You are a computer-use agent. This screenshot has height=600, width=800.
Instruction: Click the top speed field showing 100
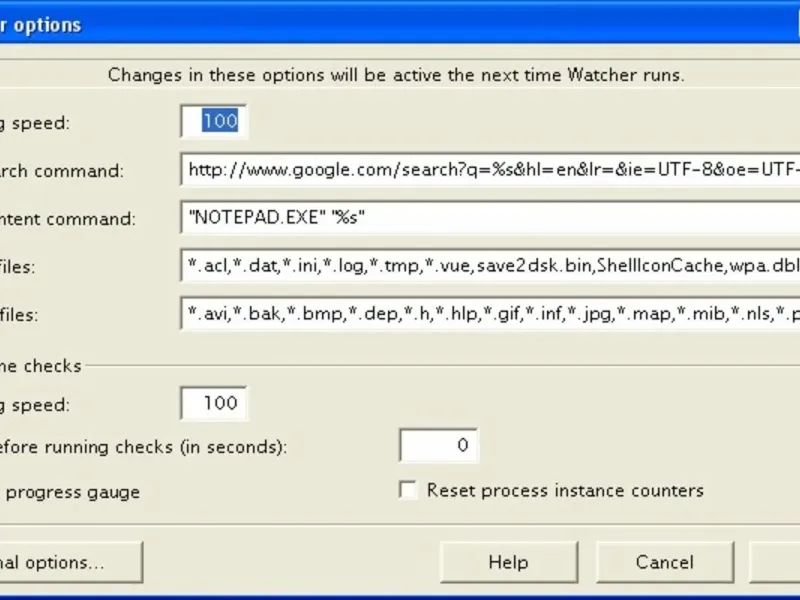click(214, 121)
